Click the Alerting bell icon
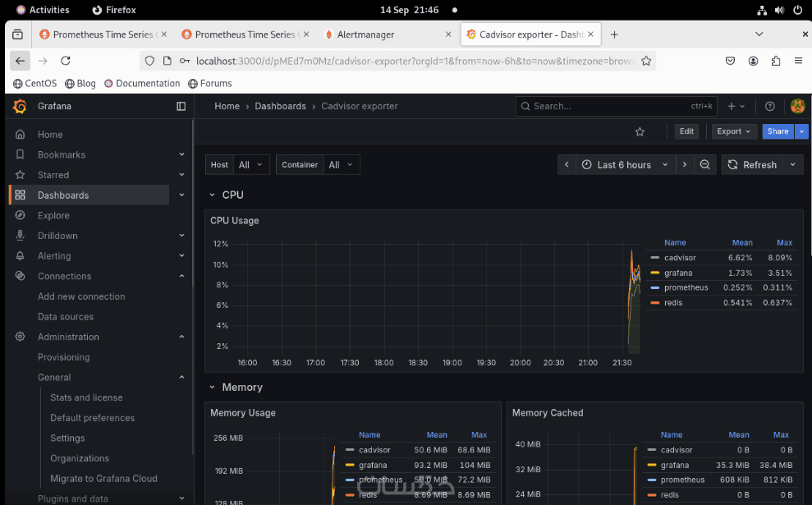The width and height of the screenshot is (812, 505). tap(21, 255)
